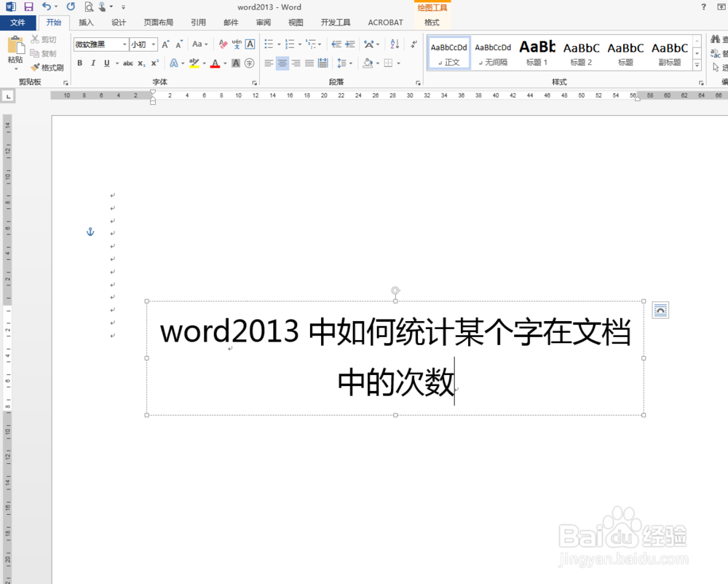Apply the red font color
The image size is (728, 584).
coord(215,63)
